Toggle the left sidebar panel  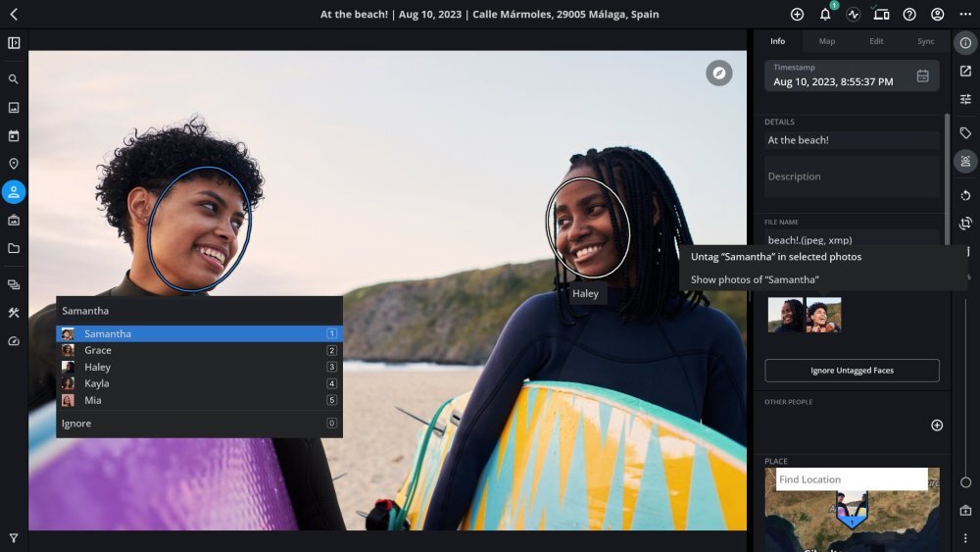[14, 43]
